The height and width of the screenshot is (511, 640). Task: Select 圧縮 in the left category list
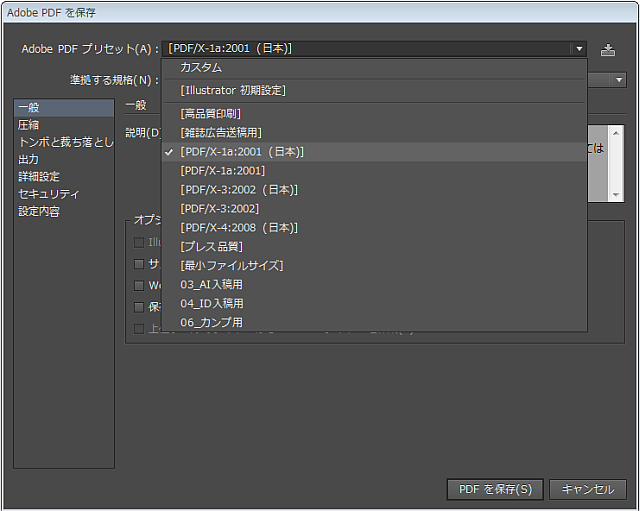64,125
